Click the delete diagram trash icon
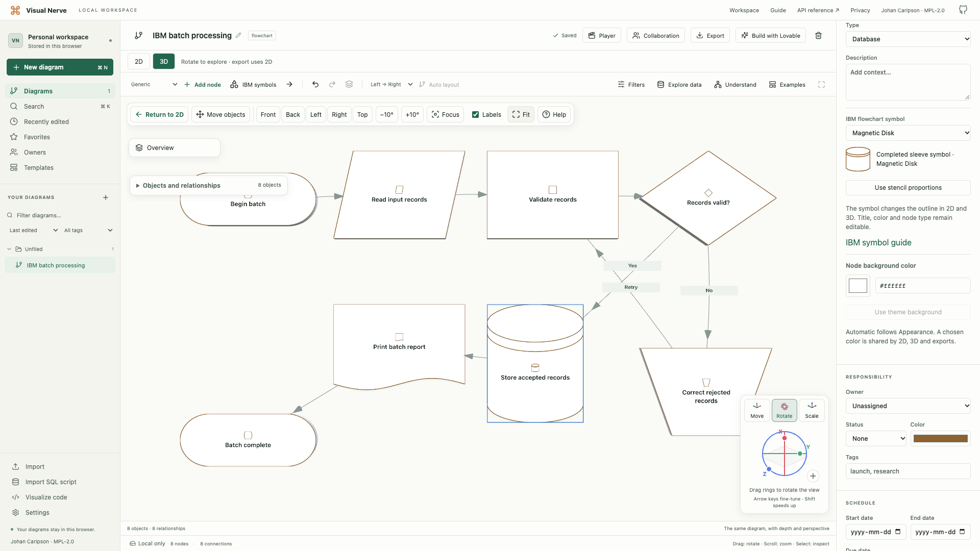The width and height of the screenshot is (980, 551). tap(818, 36)
